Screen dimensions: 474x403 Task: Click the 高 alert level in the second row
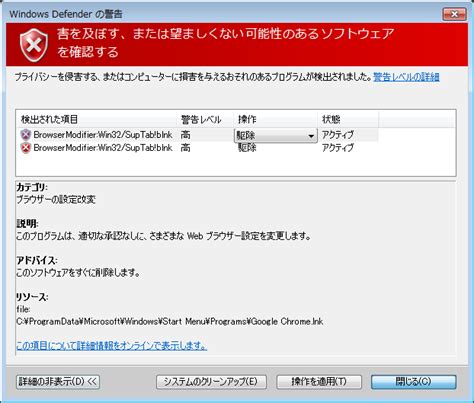(x=186, y=148)
